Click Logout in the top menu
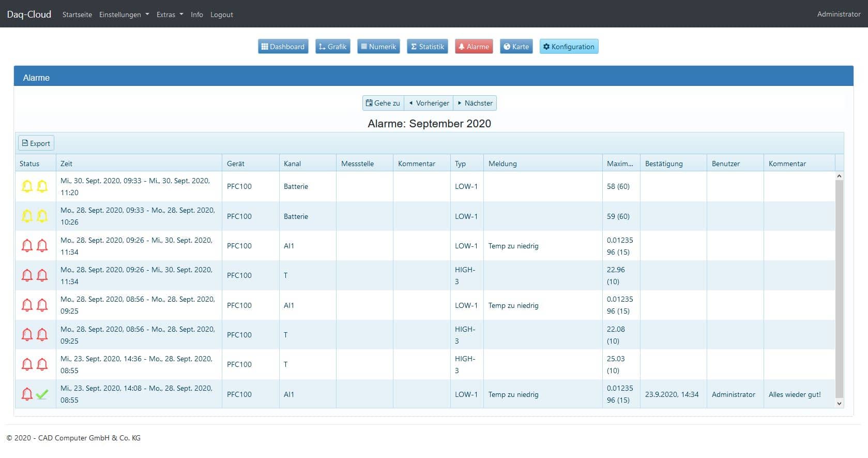 [221, 14]
